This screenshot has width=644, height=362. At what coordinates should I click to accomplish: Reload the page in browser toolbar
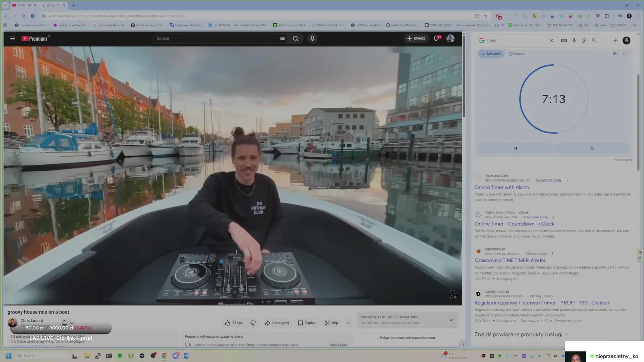pos(23,16)
